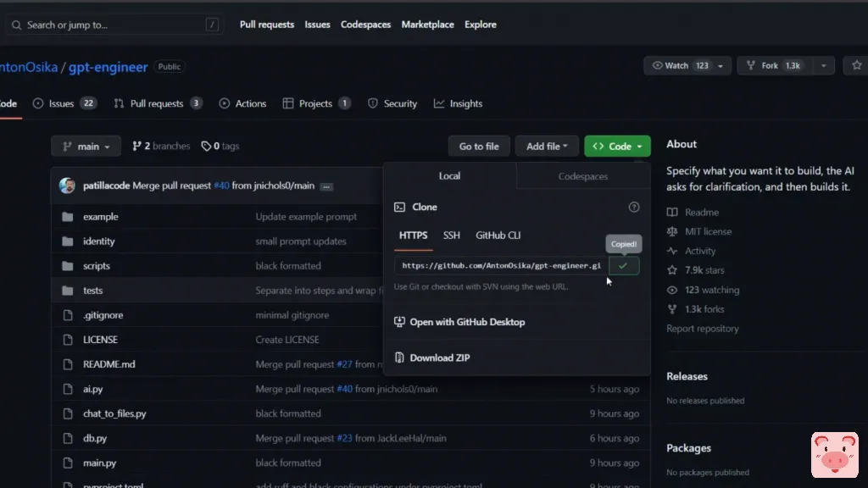
Task: Open the Fork options dropdown arrow
Action: pyautogui.click(x=823, y=66)
